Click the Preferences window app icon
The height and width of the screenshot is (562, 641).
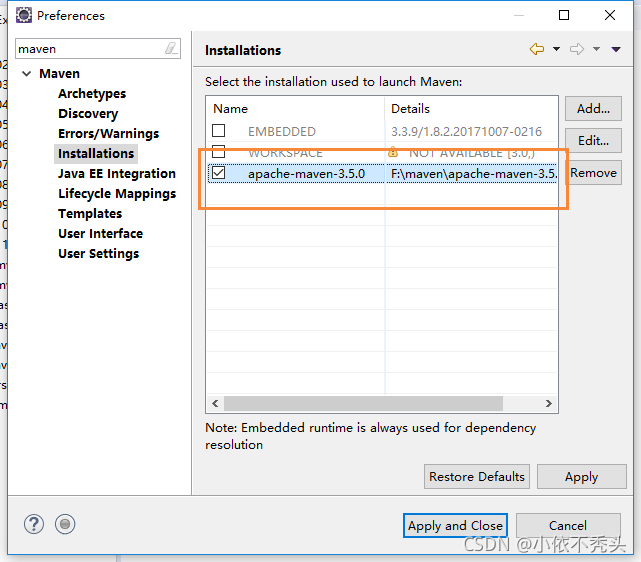click(24, 15)
